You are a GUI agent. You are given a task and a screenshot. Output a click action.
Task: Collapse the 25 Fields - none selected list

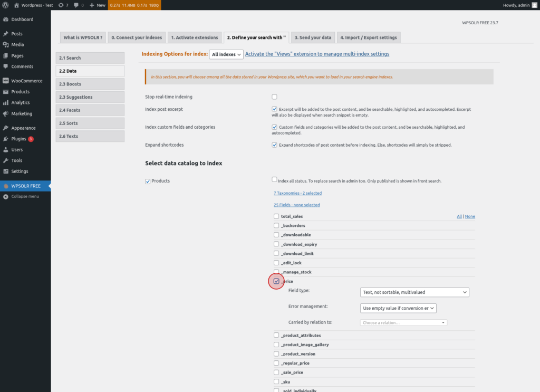297,205
